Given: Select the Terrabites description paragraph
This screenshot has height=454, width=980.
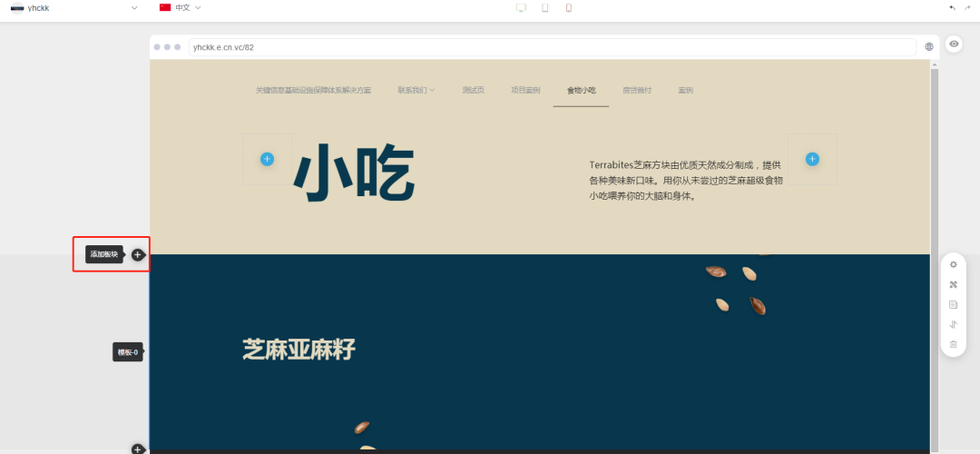Looking at the screenshot, I should pos(686,180).
